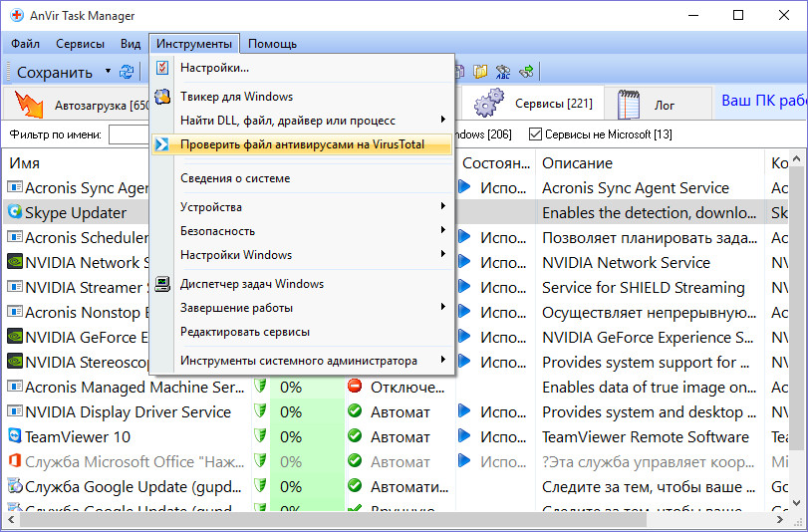
Task: Click the Твикер для Windows menu icon
Action: (162, 97)
